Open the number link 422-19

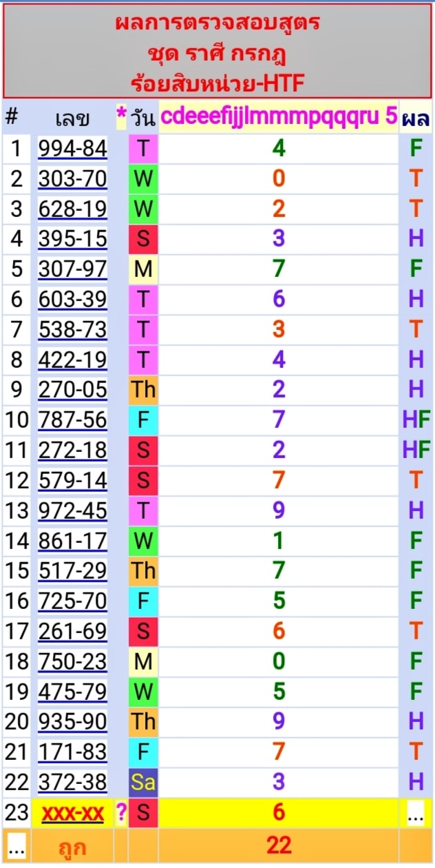[x=72, y=360]
